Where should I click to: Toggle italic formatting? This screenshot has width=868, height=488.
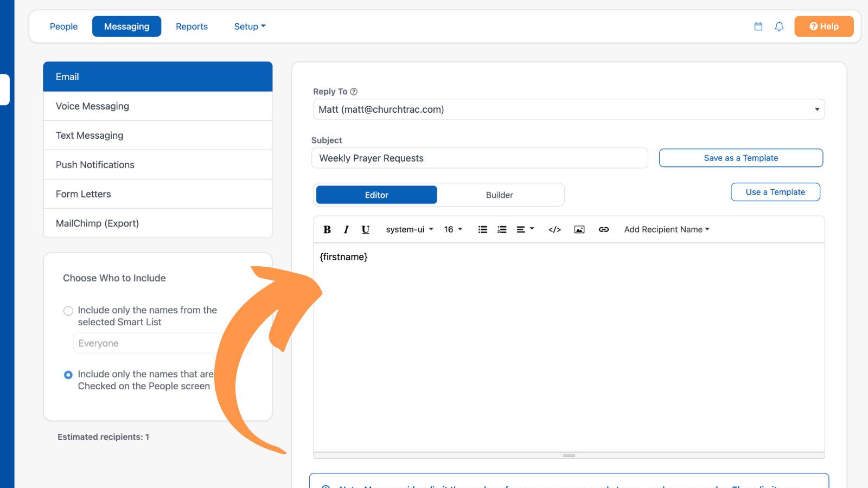[x=346, y=229]
